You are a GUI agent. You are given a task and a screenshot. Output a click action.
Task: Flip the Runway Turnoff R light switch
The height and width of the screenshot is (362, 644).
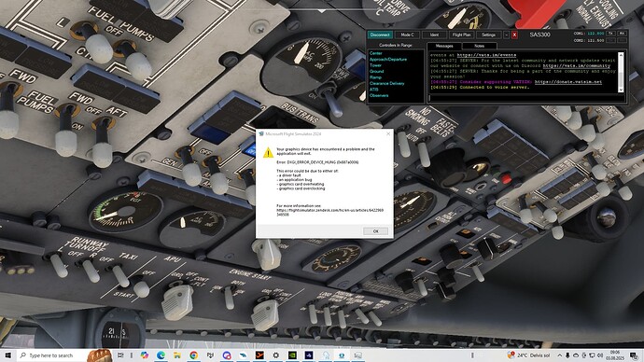click(x=91, y=270)
